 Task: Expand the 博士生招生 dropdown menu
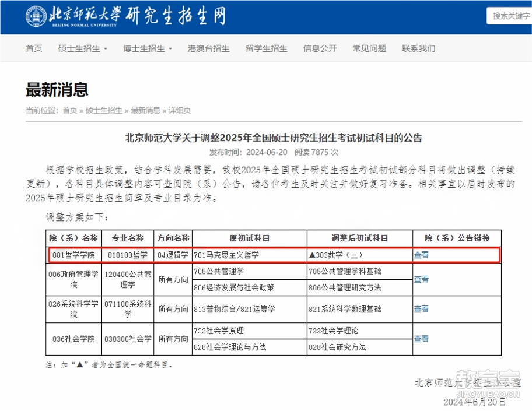147,48
